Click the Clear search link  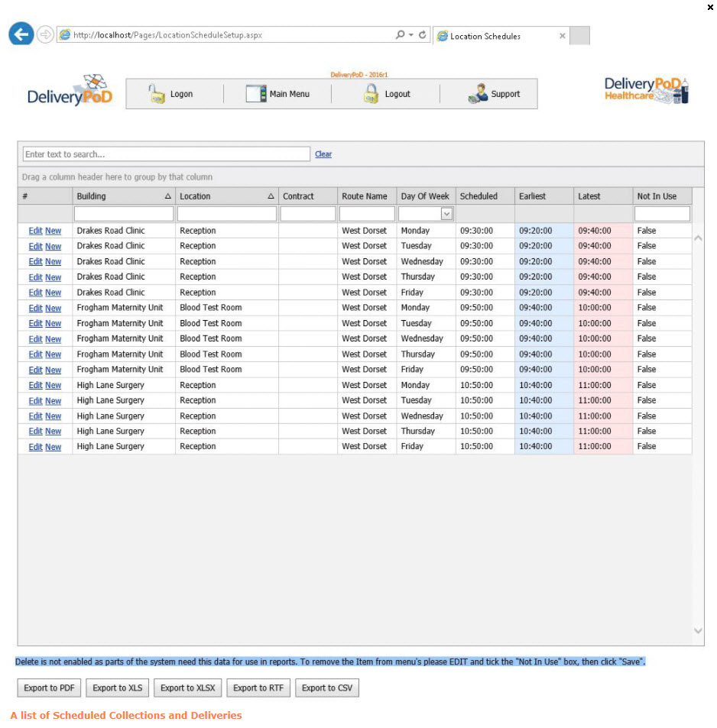pos(323,154)
